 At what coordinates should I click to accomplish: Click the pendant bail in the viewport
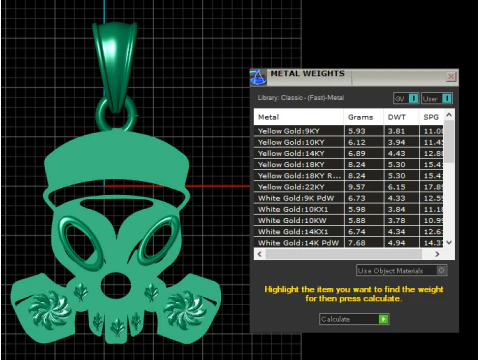coord(115,67)
